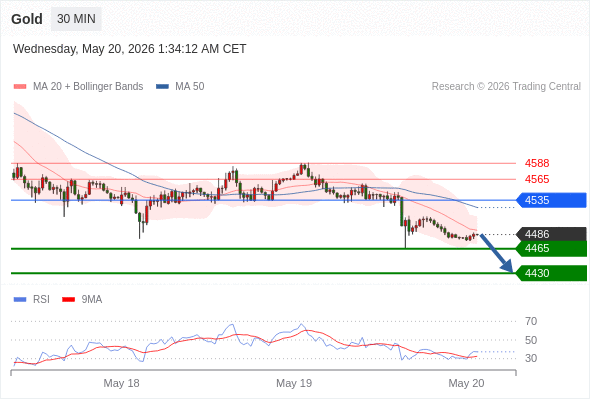The image size is (590, 400).
Task: Click the RSI 50 axis label
Action: [x=531, y=340]
